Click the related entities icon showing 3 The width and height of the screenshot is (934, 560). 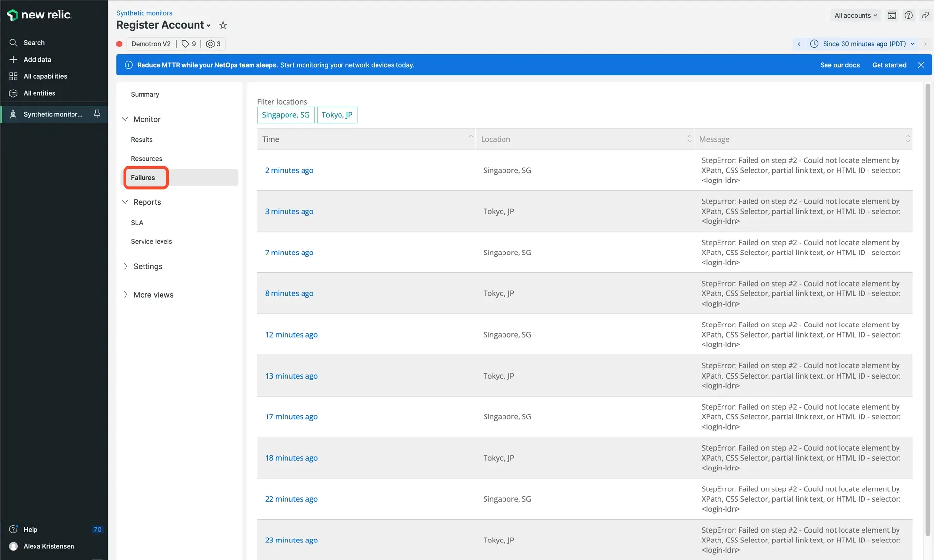coord(214,44)
